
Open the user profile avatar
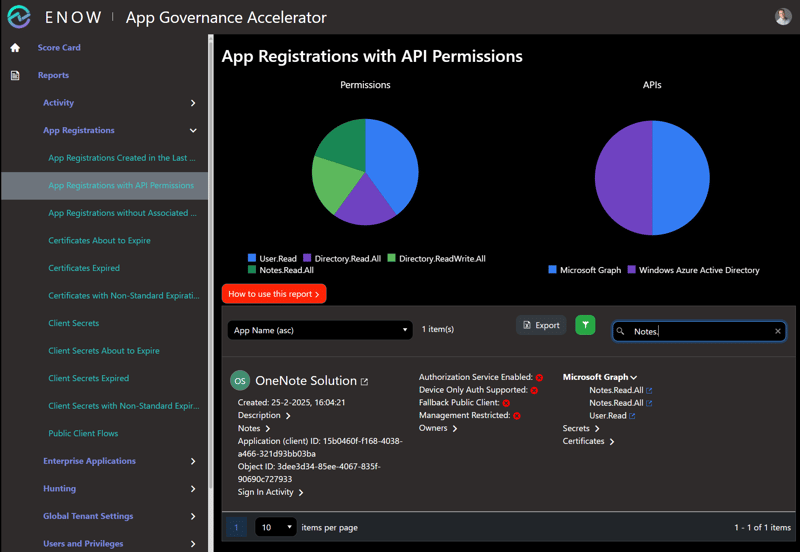coord(783,17)
